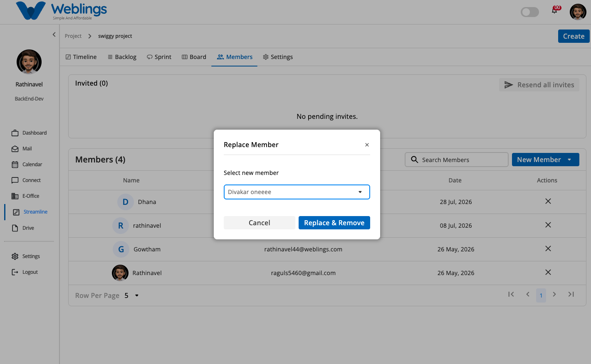
Task: Open Mail in the sidebar
Action: [x=22, y=149]
